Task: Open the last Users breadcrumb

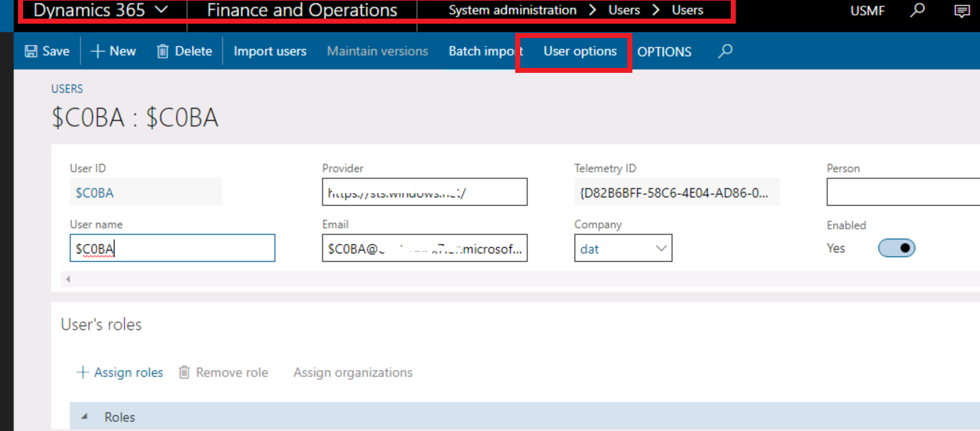Action: click(x=687, y=10)
